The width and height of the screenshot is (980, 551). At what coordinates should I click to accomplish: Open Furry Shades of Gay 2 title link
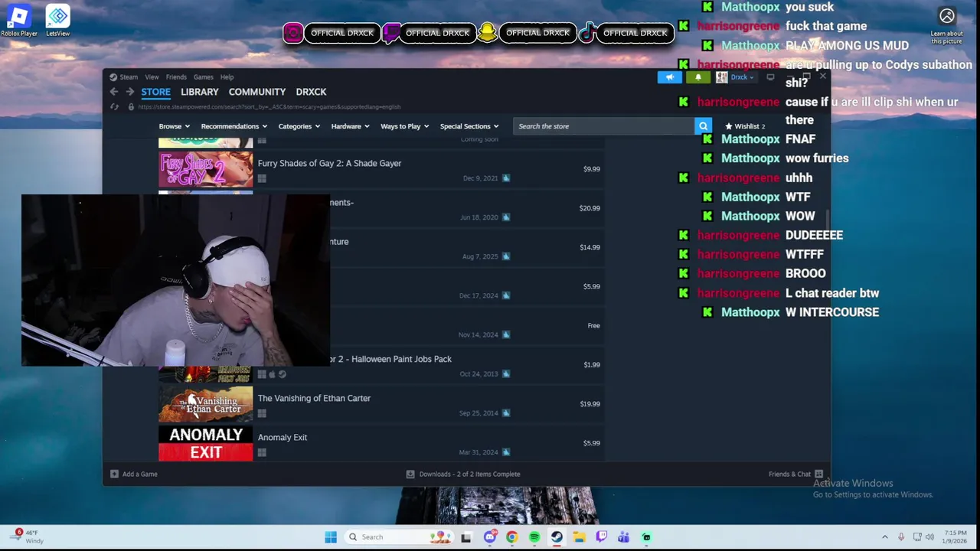pyautogui.click(x=329, y=163)
